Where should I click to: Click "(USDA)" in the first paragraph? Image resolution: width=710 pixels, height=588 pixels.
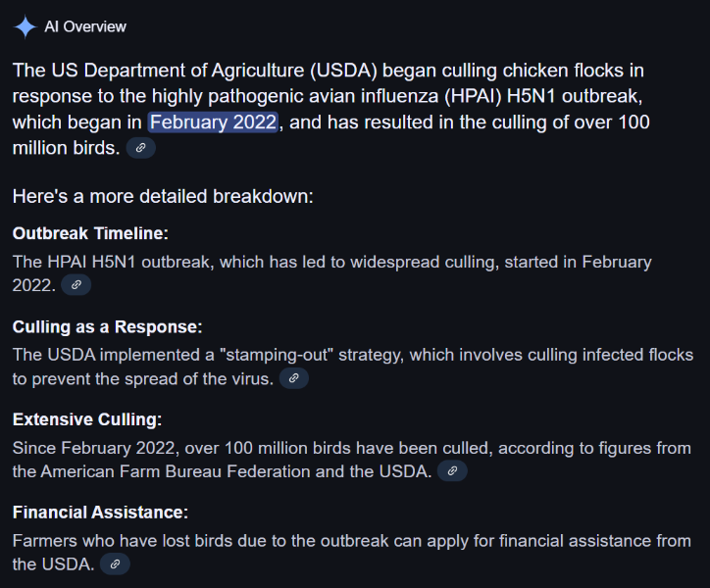(x=343, y=71)
